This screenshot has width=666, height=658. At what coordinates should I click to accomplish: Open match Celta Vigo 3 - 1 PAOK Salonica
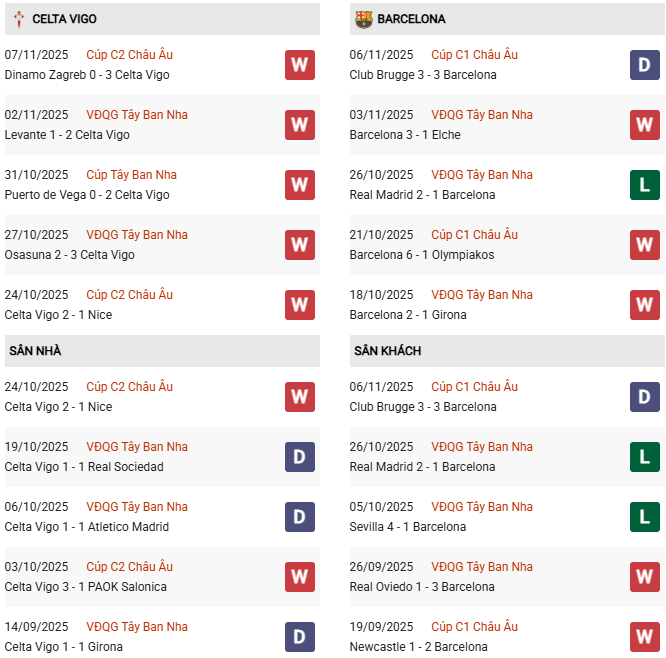pyautogui.click(x=85, y=587)
